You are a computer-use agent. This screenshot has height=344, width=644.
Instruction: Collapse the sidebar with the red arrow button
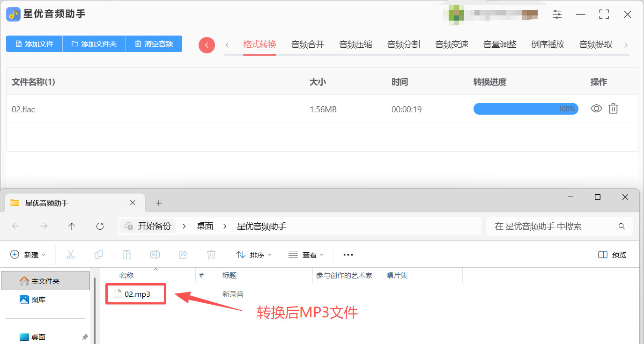pos(207,45)
